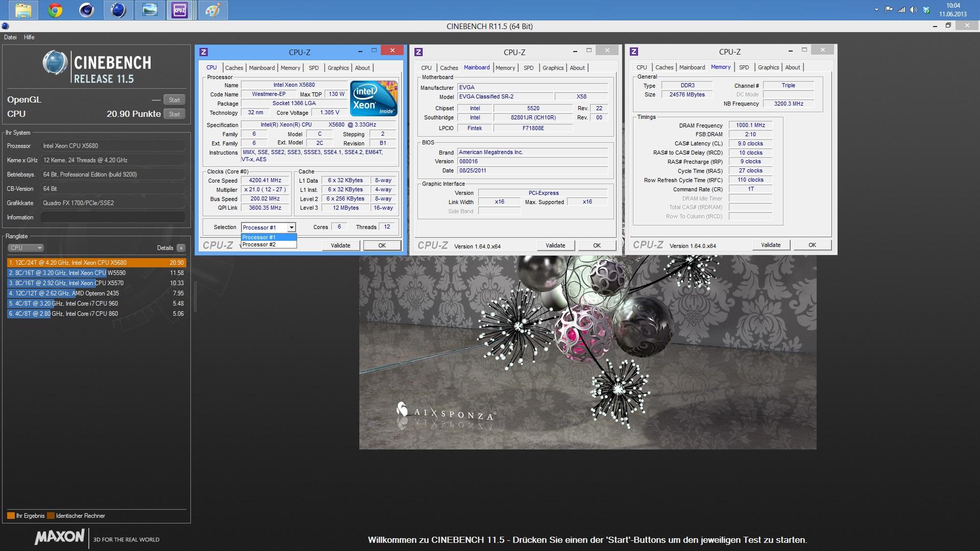
Task: Click the Core Speed value 4200.41 MHz
Action: click(265, 181)
